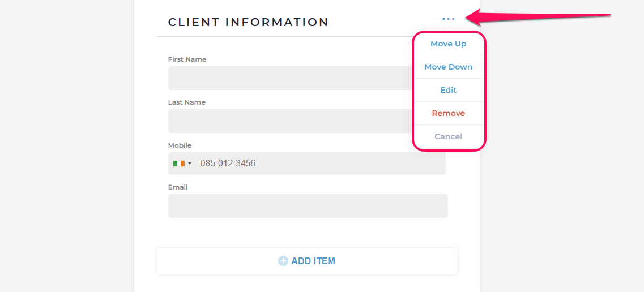Choose Move Down from the menu
Screen dimensions: 644x292
point(448,67)
